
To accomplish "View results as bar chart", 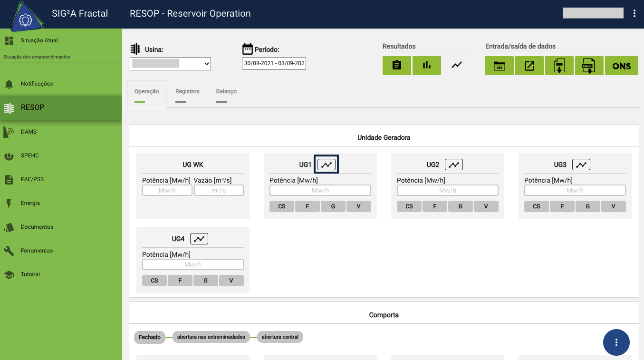I will (x=426, y=65).
